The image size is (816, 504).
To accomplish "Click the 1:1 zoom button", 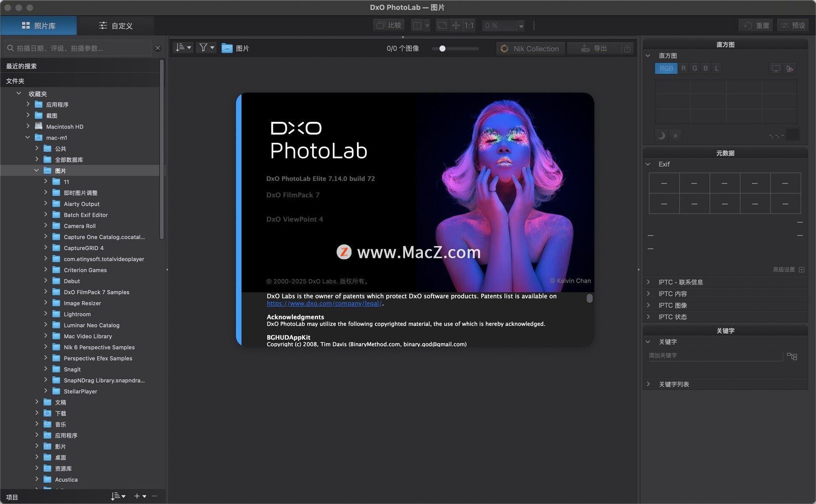I will [469, 25].
